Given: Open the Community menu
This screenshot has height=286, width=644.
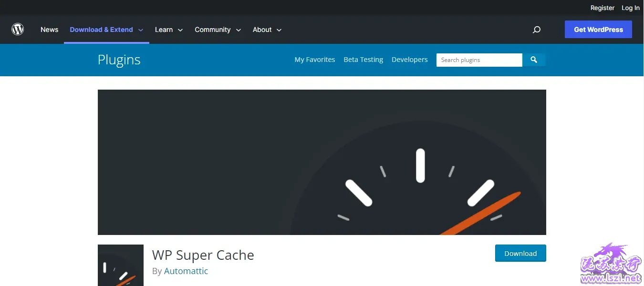Looking at the screenshot, I should pyautogui.click(x=213, y=30).
